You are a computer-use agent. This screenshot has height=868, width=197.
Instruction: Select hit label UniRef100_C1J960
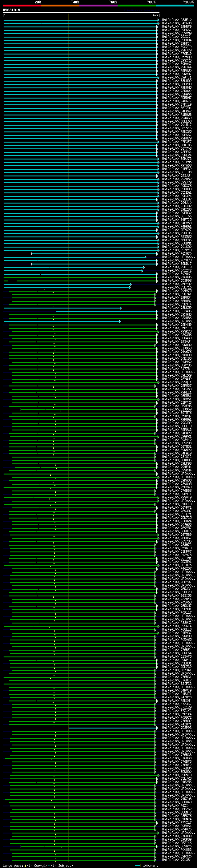(177, 362)
